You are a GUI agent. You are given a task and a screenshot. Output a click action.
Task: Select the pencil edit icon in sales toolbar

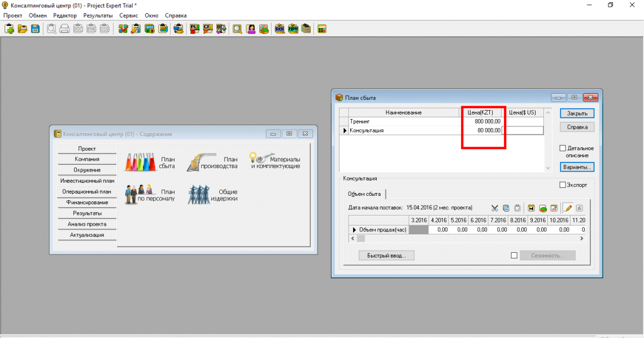coord(568,208)
